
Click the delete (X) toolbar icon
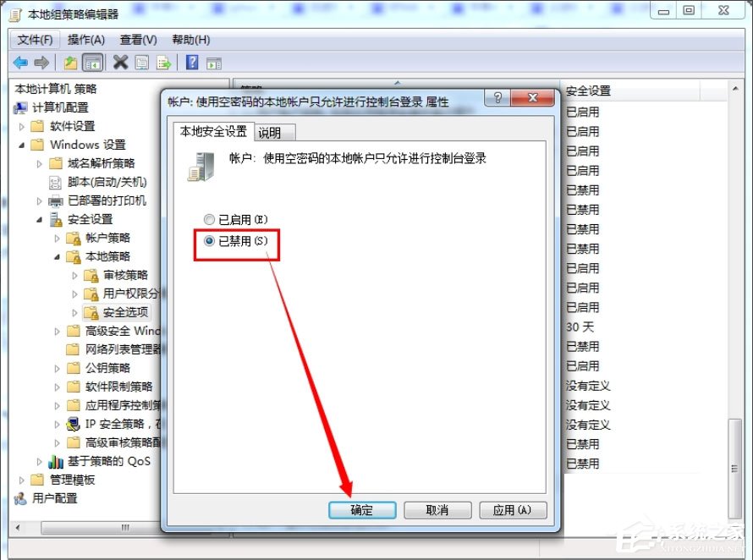(120, 62)
